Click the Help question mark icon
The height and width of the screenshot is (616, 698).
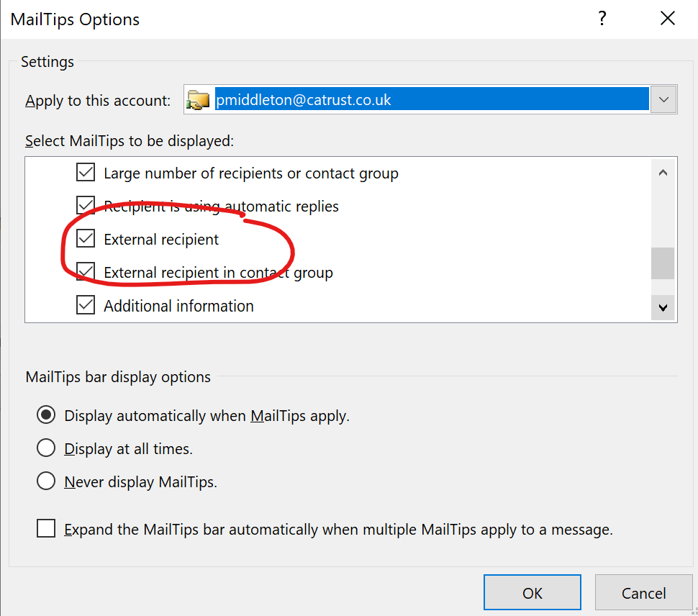[x=602, y=19]
